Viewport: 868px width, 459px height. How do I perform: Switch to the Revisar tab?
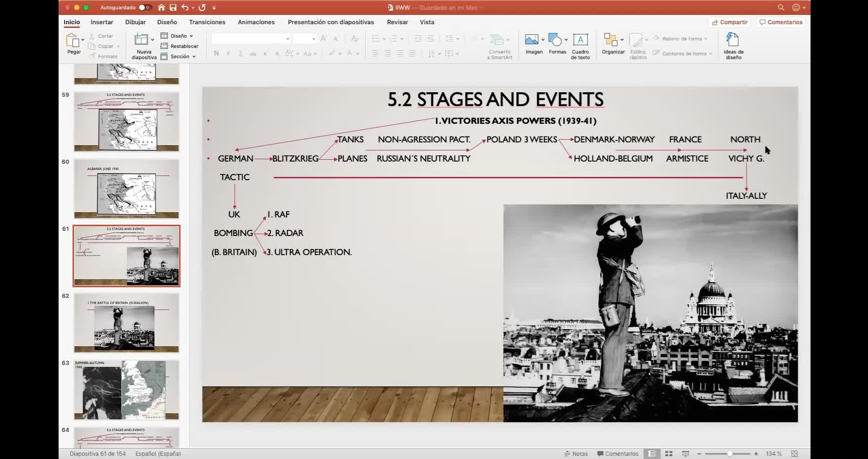tap(397, 22)
